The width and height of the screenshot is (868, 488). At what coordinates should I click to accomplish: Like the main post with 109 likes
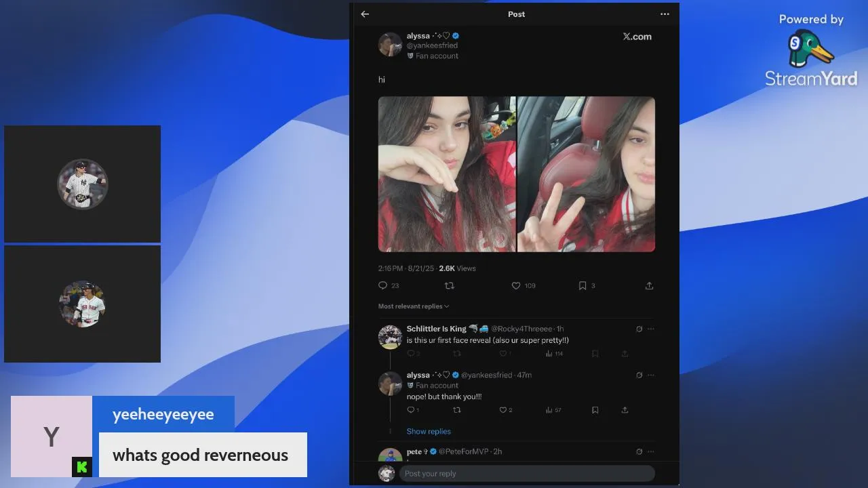[x=516, y=285]
